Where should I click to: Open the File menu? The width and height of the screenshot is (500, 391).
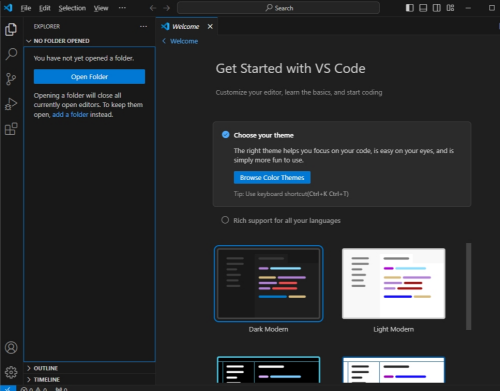(26, 8)
